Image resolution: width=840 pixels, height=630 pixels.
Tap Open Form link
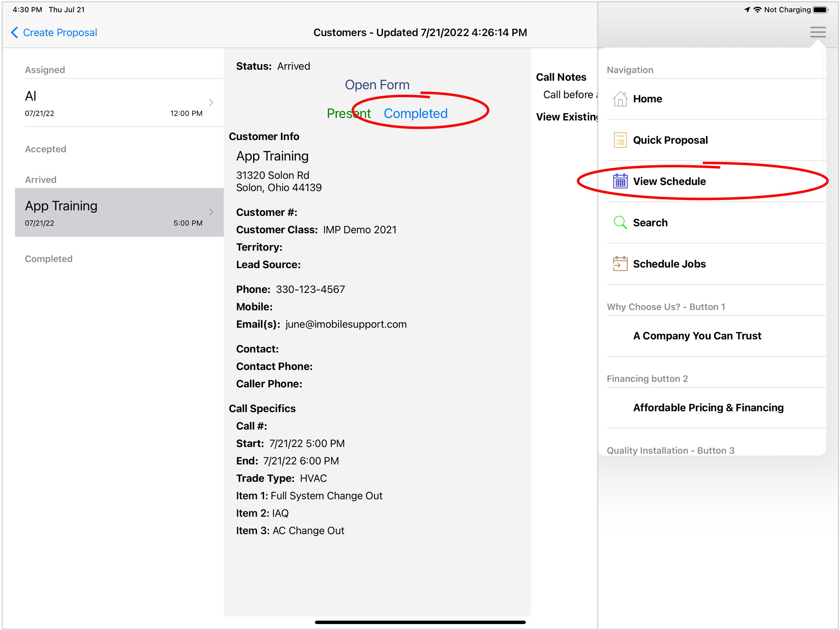[x=377, y=85]
